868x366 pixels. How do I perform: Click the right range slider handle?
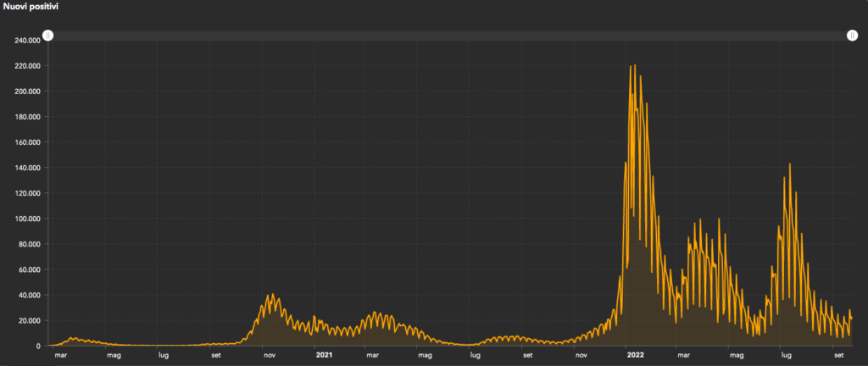click(x=852, y=35)
